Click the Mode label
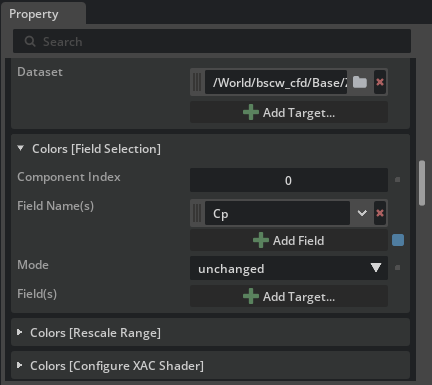432x385 pixels. point(33,265)
